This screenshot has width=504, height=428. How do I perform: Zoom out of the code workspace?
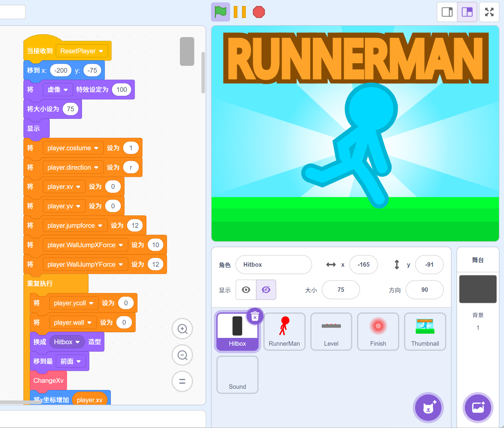point(182,355)
